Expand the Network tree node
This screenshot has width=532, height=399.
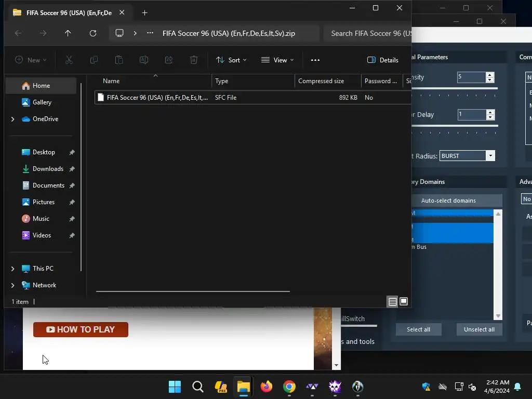click(12, 285)
